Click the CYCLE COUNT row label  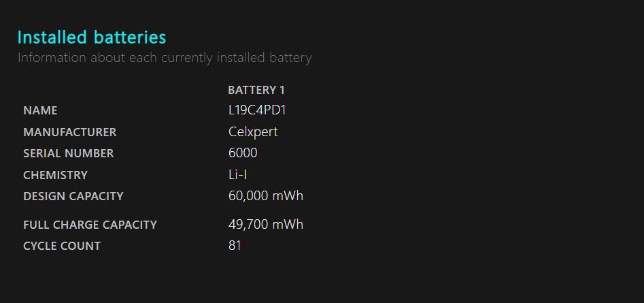point(62,246)
